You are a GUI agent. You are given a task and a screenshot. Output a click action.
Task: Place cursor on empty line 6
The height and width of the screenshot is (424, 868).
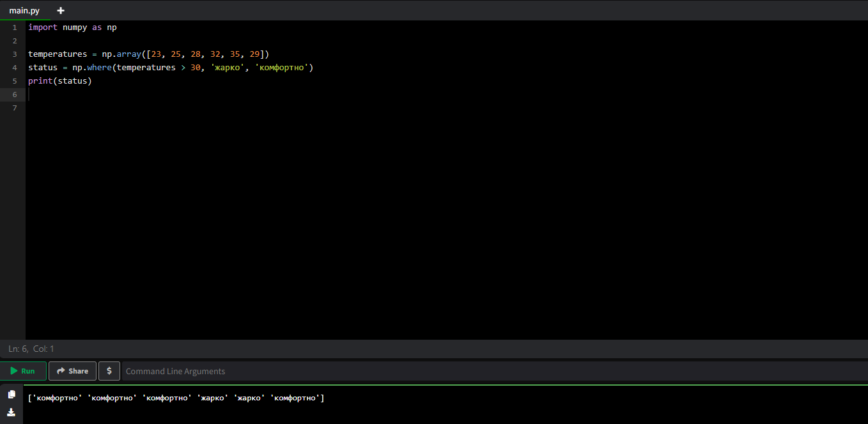coord(446,95)
